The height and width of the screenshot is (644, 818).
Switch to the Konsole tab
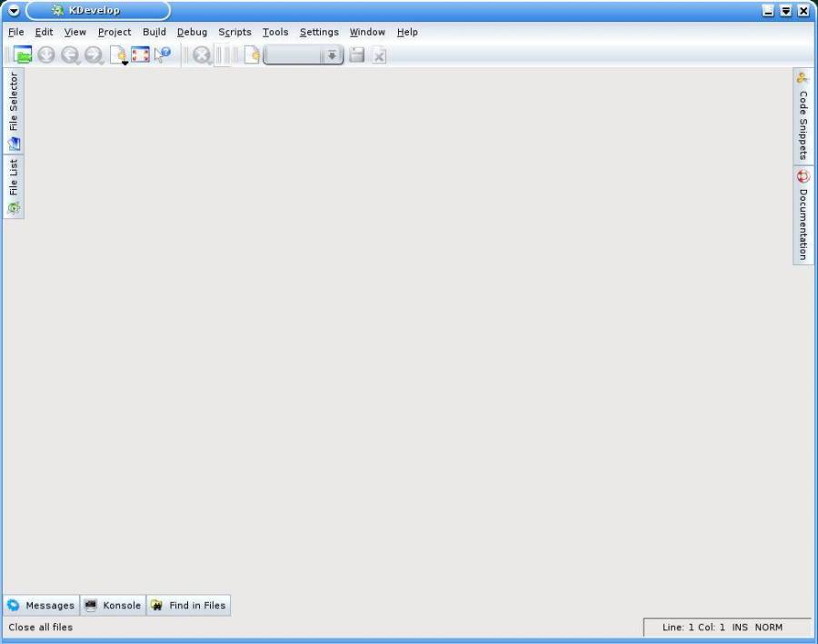[113, 605]
